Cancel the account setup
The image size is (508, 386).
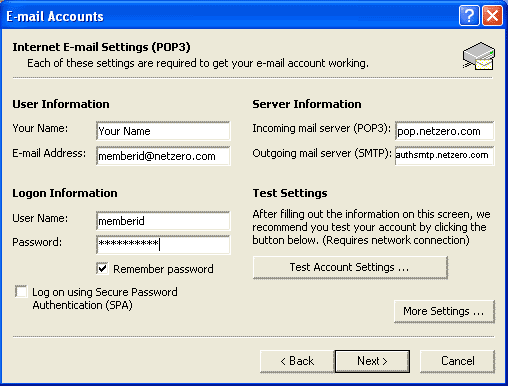[457, 361]
